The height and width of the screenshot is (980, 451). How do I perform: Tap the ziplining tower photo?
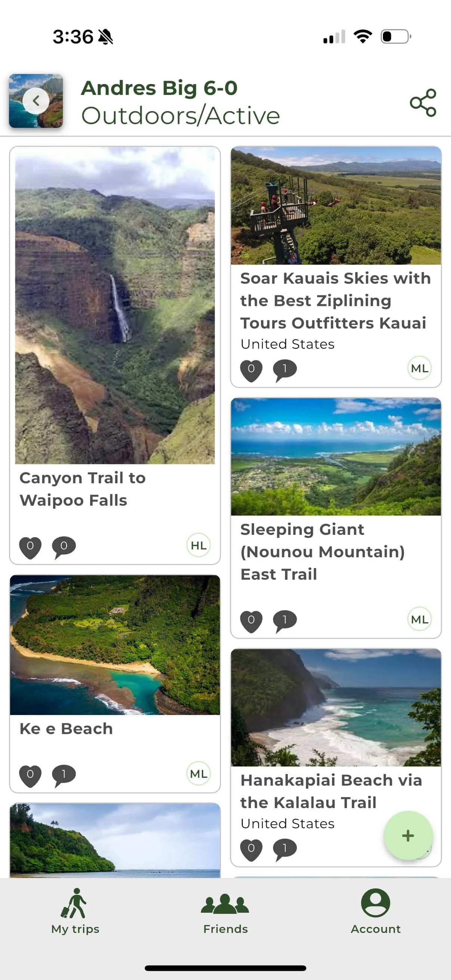tap(336, 206)
